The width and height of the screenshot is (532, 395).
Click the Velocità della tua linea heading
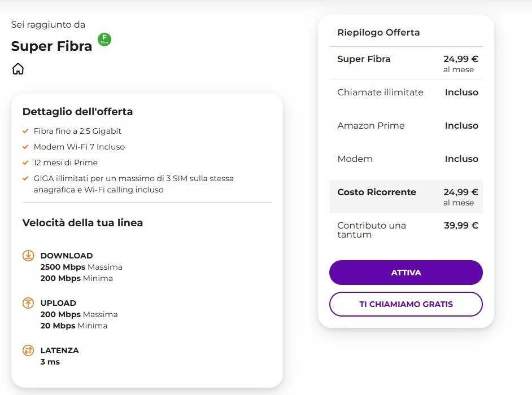click(82, 223)
